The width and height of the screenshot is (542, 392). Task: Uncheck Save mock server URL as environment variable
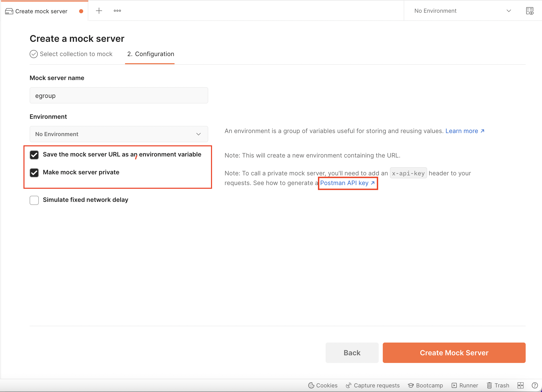34,155
